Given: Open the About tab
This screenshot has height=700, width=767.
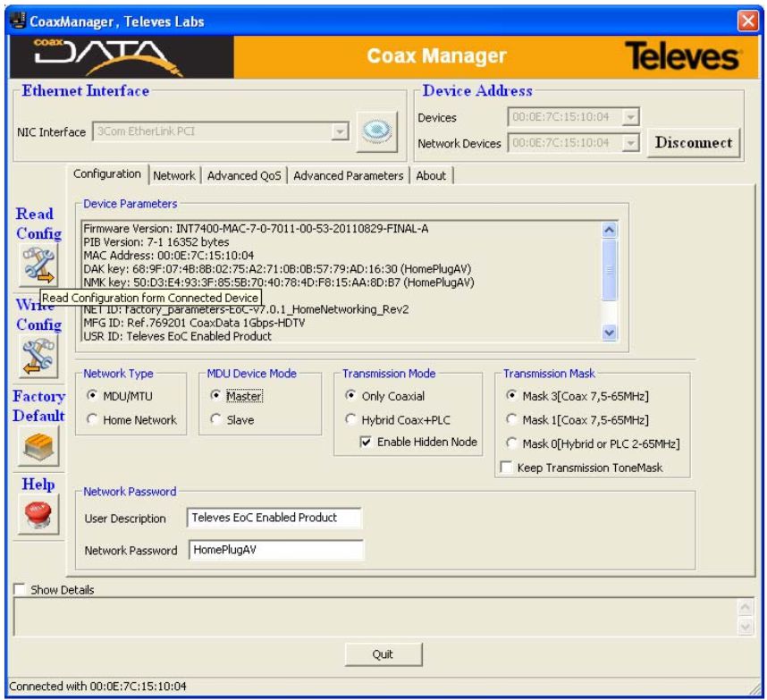Looking at the screenshot, I should 431,175.
